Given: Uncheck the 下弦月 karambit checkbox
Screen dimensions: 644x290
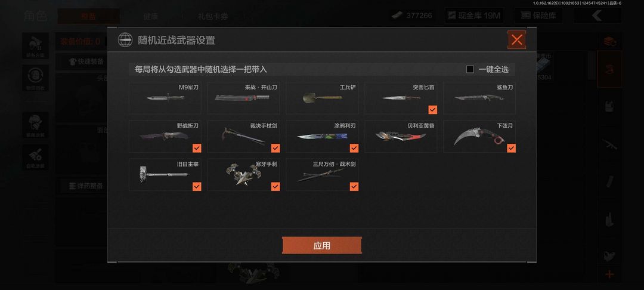Looking at the screenshot, I should coord(511,148).
